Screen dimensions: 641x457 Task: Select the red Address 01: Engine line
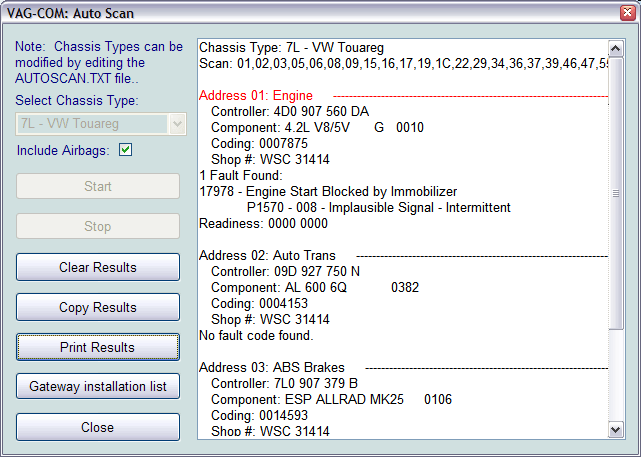point(256,96)
